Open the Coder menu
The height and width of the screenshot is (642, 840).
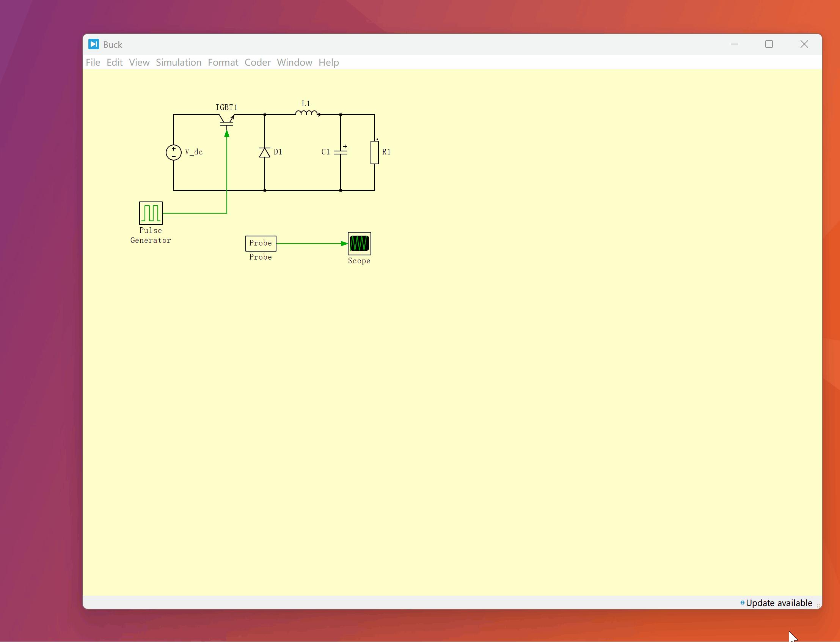point(257,62)
